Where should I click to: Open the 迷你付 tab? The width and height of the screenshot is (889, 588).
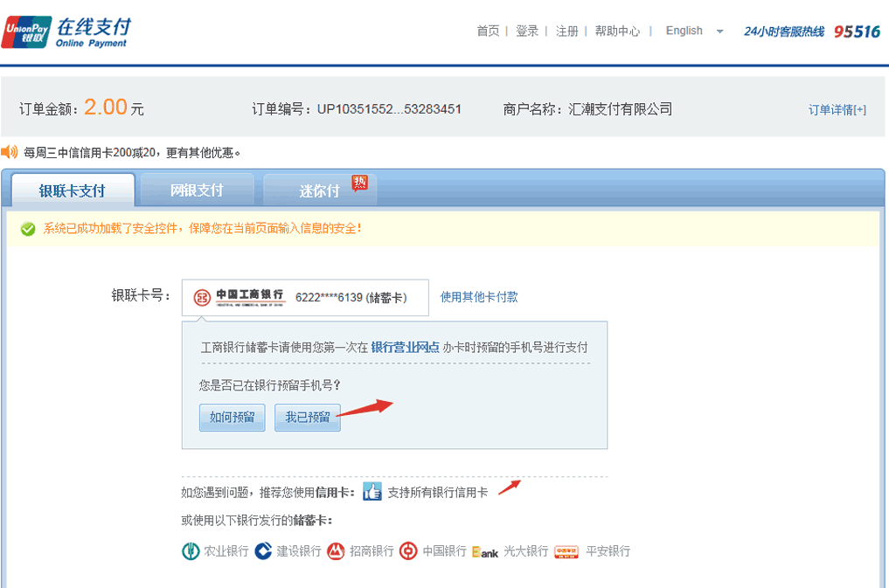(x=319, y=190)
